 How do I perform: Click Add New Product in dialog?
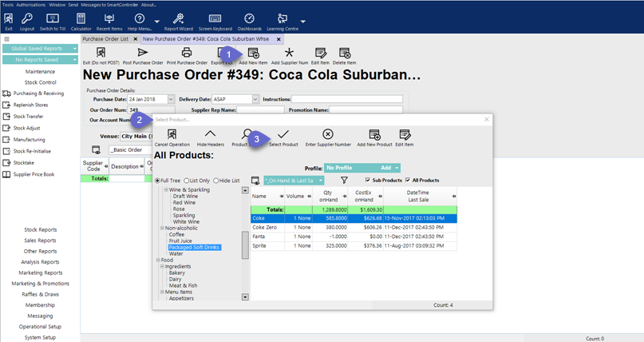point(374,134)
